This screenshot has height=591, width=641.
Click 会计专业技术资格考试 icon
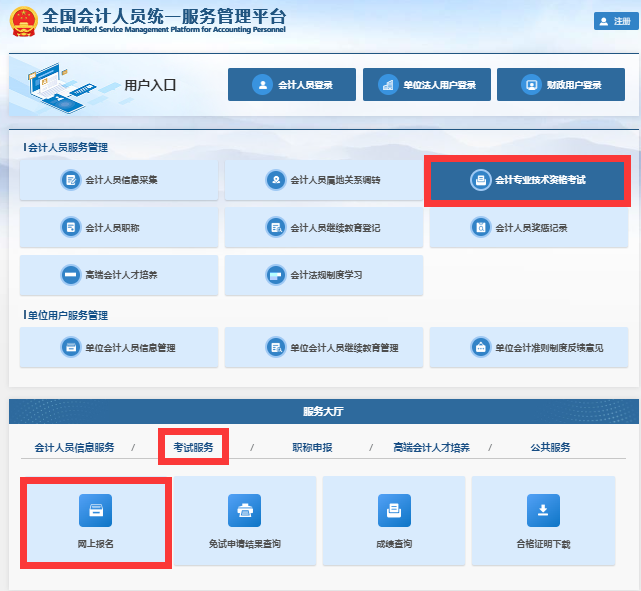click(x=480, y=180)
